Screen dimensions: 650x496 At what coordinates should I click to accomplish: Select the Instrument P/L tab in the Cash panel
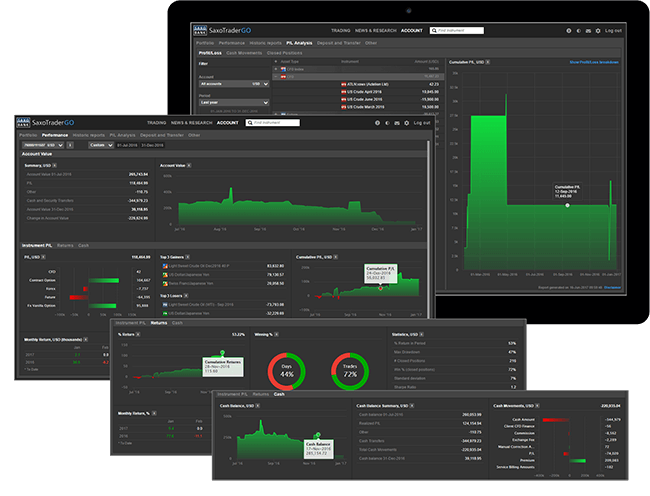coord(232,394)
